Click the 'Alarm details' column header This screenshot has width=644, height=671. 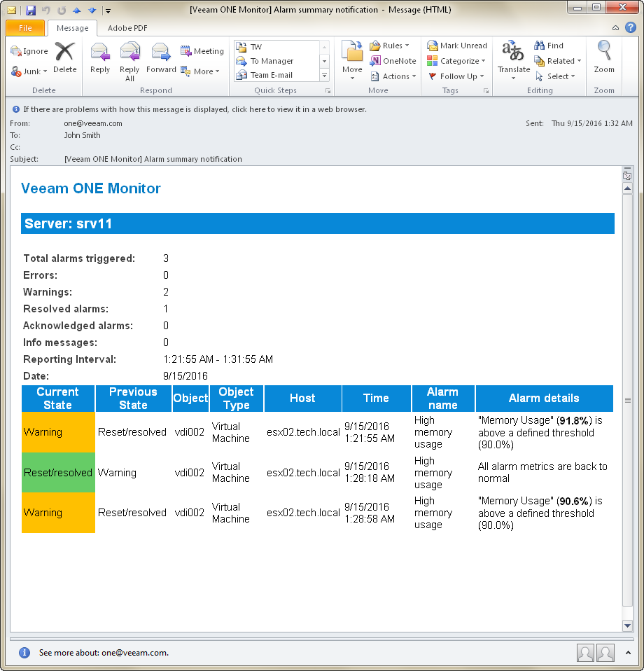[x=544, y=399]
